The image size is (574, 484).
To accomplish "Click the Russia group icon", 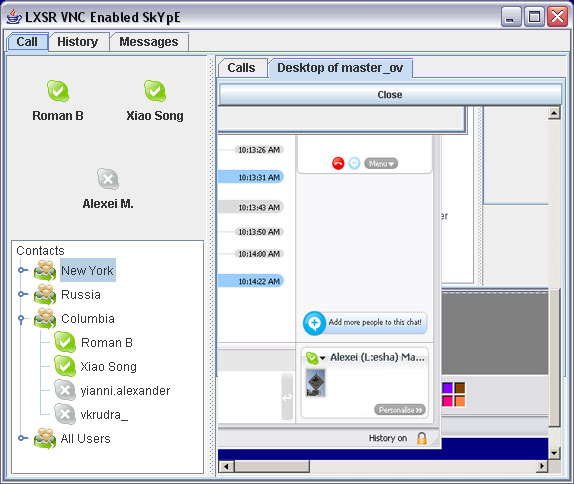I will [45, 294].
